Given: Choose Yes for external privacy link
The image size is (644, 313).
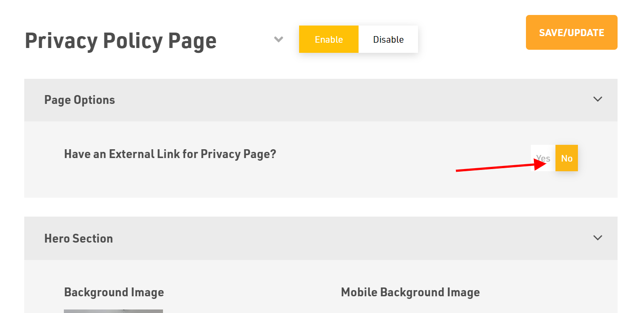Looking at the screenshot, I should point(543,158).
